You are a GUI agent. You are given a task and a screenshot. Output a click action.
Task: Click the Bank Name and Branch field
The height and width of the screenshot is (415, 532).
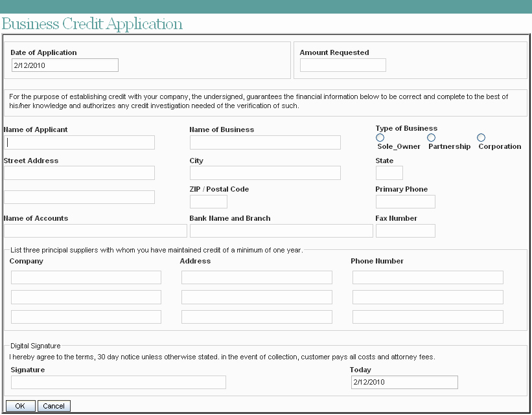pyautogui.click(x=281, y=231)
